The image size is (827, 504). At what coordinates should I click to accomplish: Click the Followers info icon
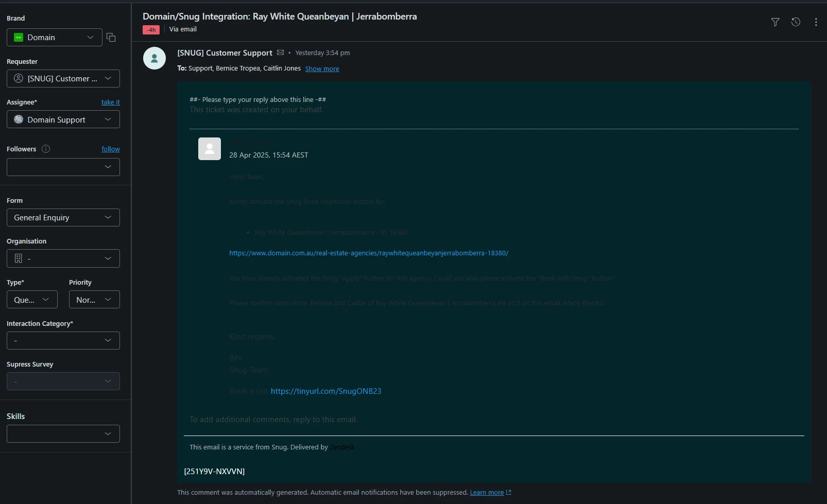tap(46, 149)
